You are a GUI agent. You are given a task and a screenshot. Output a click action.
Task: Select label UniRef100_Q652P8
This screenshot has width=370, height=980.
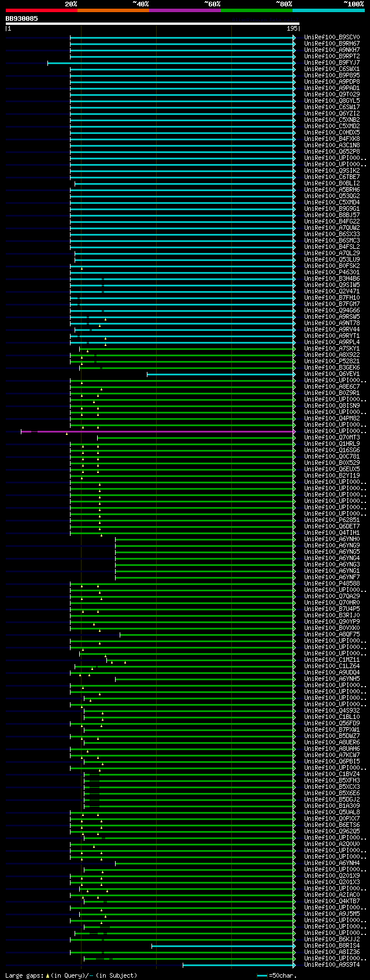pos(332,152)
